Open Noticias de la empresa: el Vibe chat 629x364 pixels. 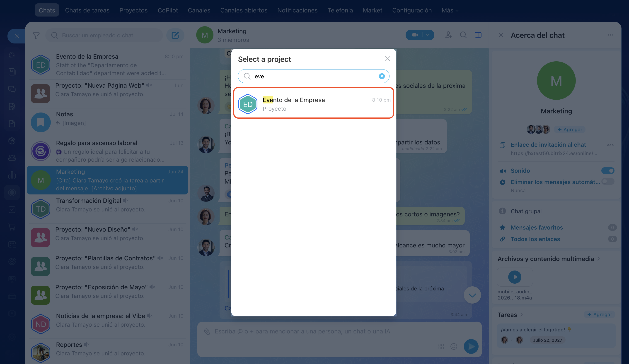[x=107, y=324]
